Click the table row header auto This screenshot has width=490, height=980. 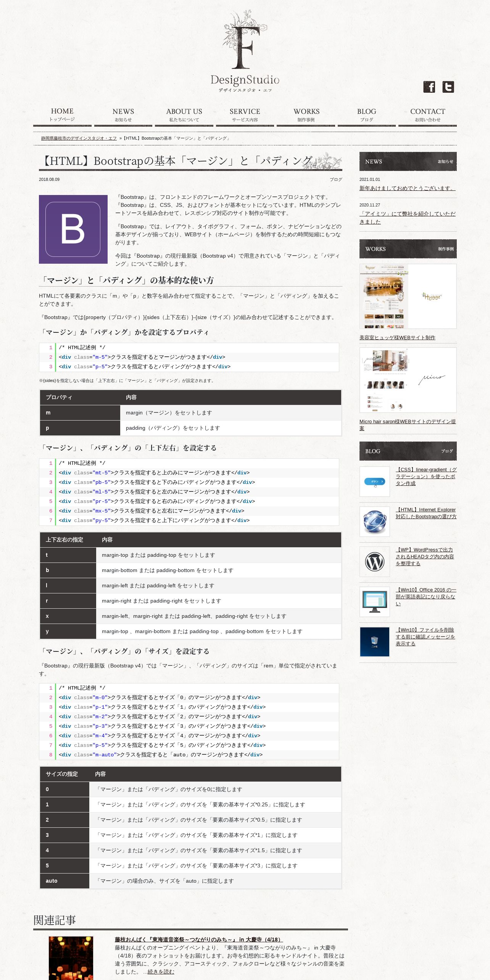pyautogui.click(x=64, y=881)
